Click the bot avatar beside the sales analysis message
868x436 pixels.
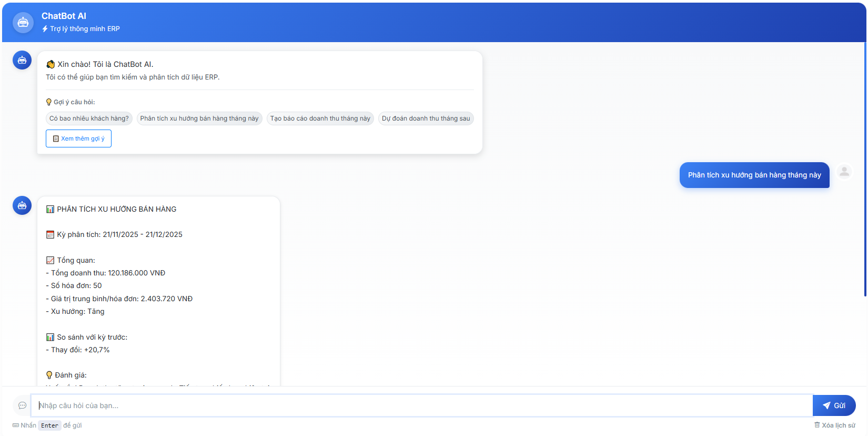click(x=22, y=205)
